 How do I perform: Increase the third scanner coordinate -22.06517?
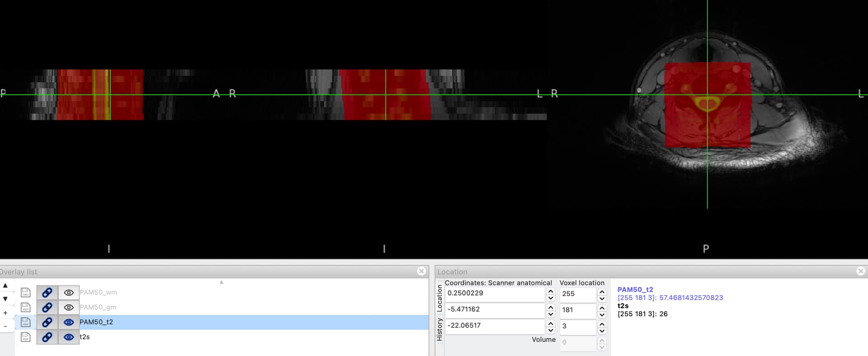(551, 323)
